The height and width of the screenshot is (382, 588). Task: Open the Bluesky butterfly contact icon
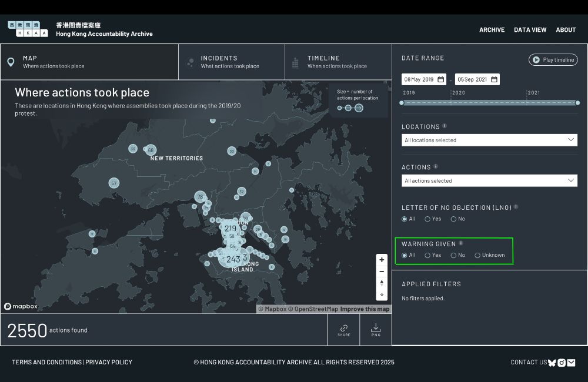pyautogui.click(x=552, y=363)
